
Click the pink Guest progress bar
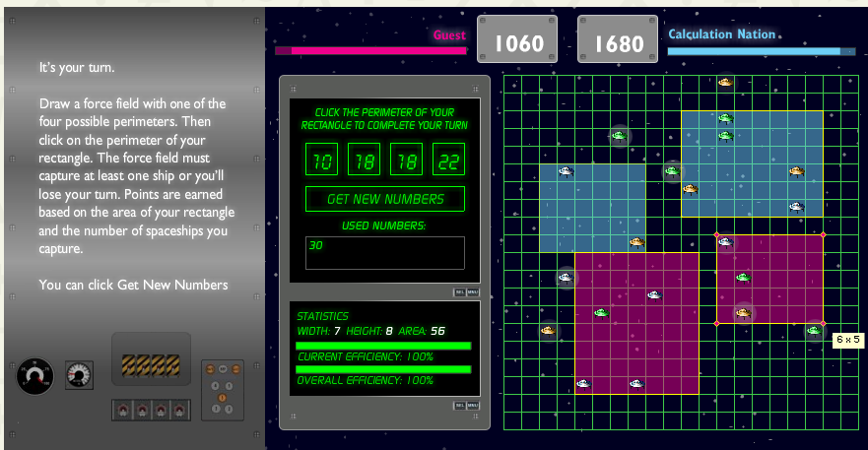[370, 51]
